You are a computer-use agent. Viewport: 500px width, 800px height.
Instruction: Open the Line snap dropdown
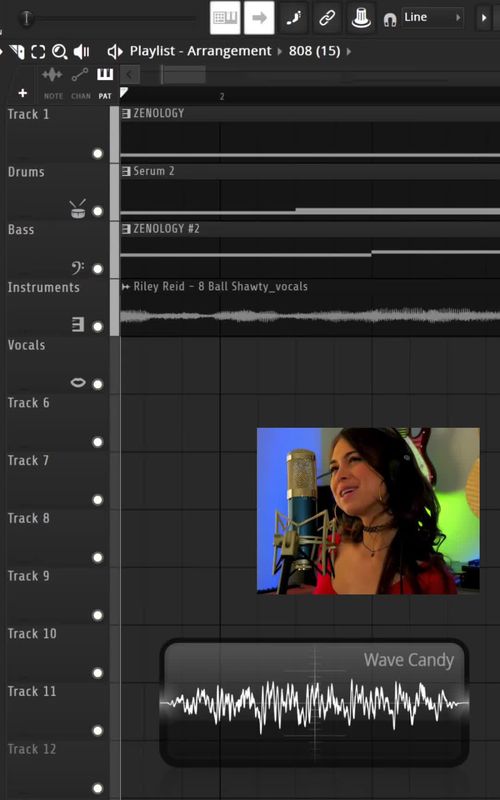[433, 17]
